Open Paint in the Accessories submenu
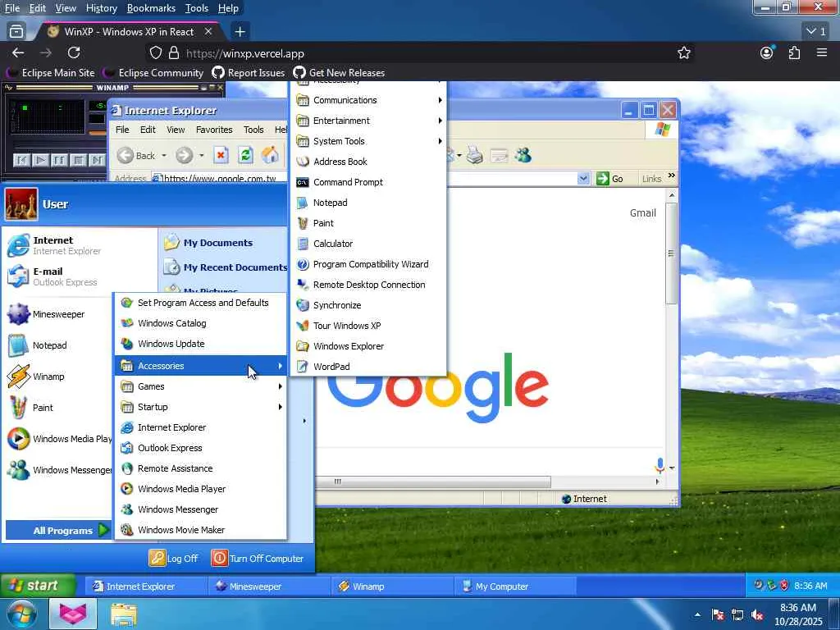Screen dimensions: 840x630 [x=368, y=223]
